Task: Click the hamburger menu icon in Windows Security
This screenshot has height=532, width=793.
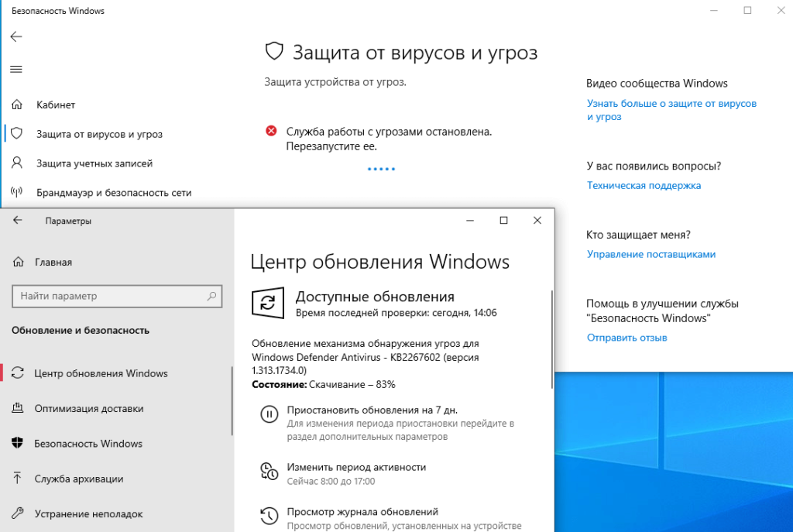Action: click(15, 69)
